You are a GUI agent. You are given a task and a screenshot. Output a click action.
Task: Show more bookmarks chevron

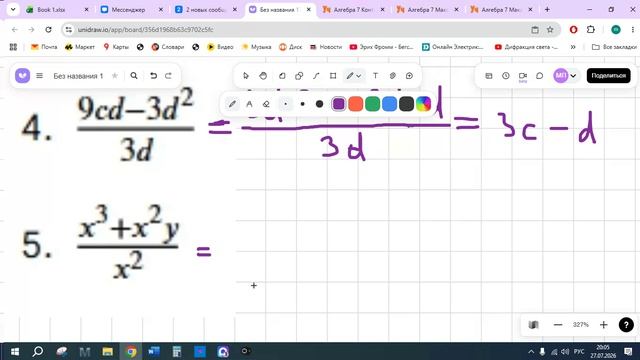[x=573, y=47]
